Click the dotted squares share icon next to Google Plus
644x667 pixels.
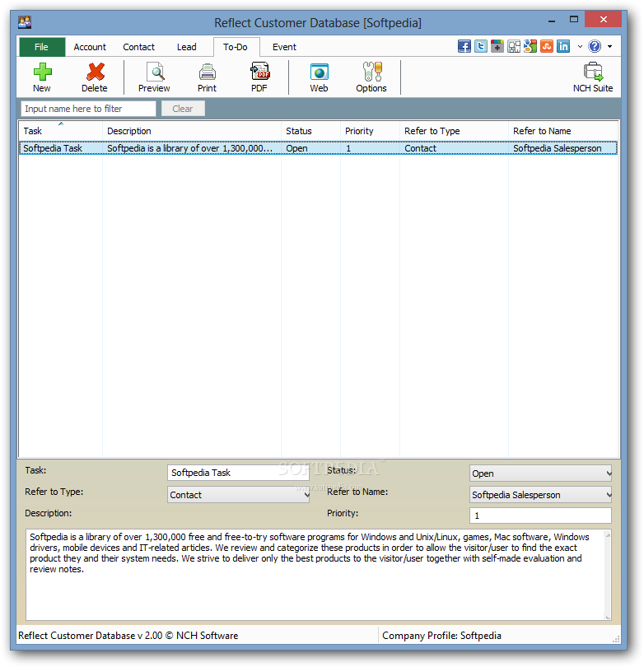[513, 46]
